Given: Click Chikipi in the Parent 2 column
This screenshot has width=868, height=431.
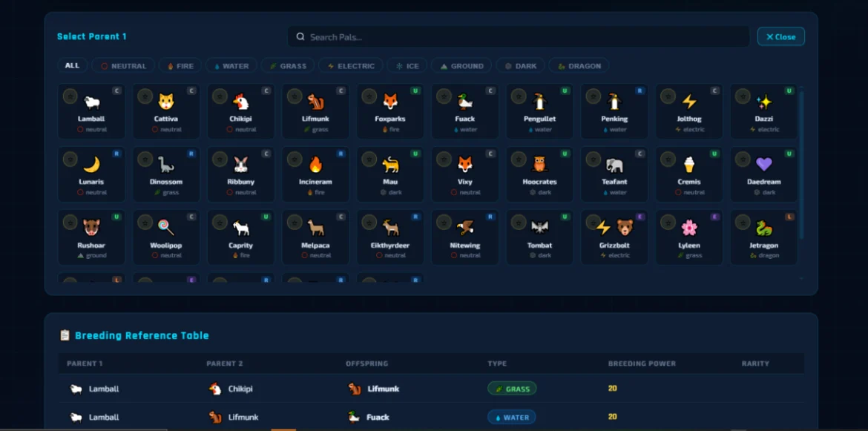Looking at the screenshot, I should (x=231, y=389).
